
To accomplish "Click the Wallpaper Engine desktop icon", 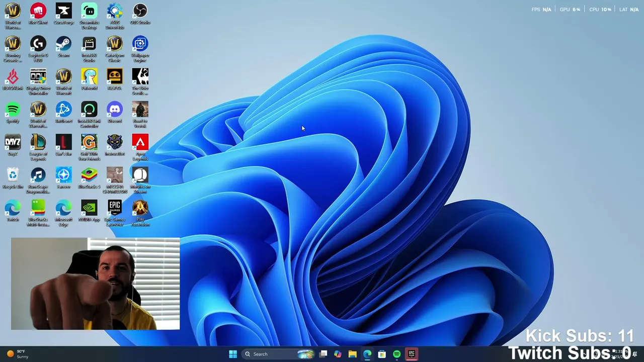I will coord(140,49).
